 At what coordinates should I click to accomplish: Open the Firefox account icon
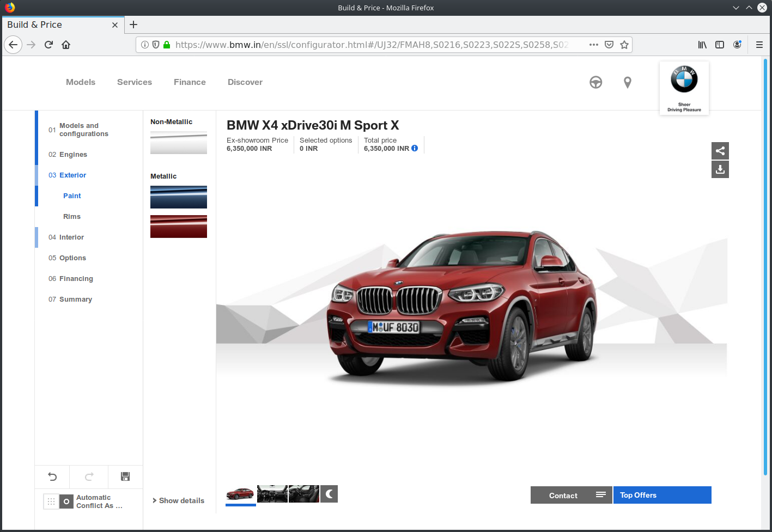pos(737,45)
